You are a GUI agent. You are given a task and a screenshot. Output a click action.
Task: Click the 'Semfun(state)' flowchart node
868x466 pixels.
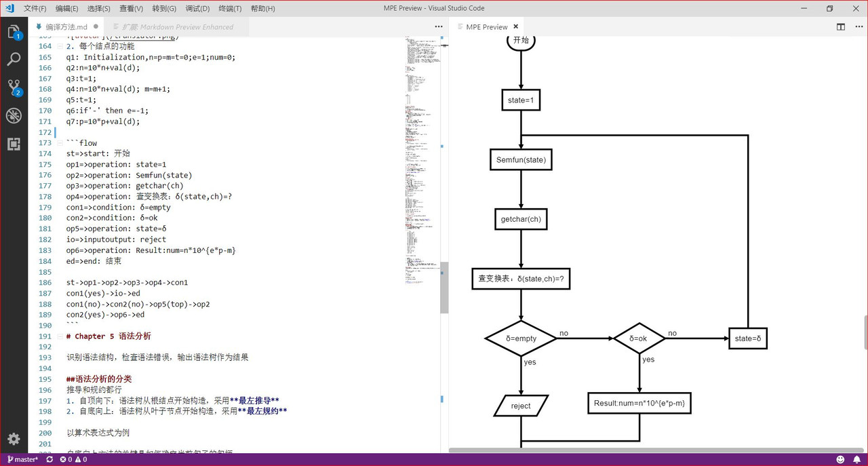pyautogui.click(x=521, y=160)
